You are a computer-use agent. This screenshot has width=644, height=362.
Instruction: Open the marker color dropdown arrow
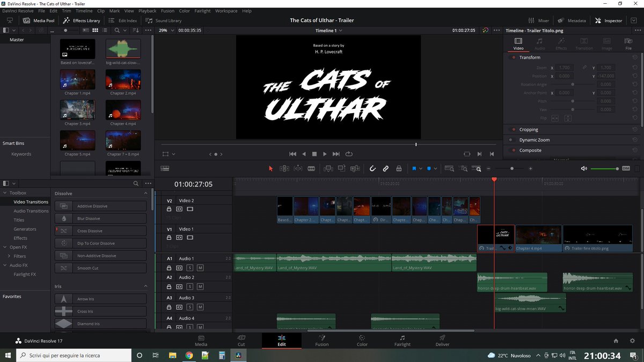tap(436, 168)
